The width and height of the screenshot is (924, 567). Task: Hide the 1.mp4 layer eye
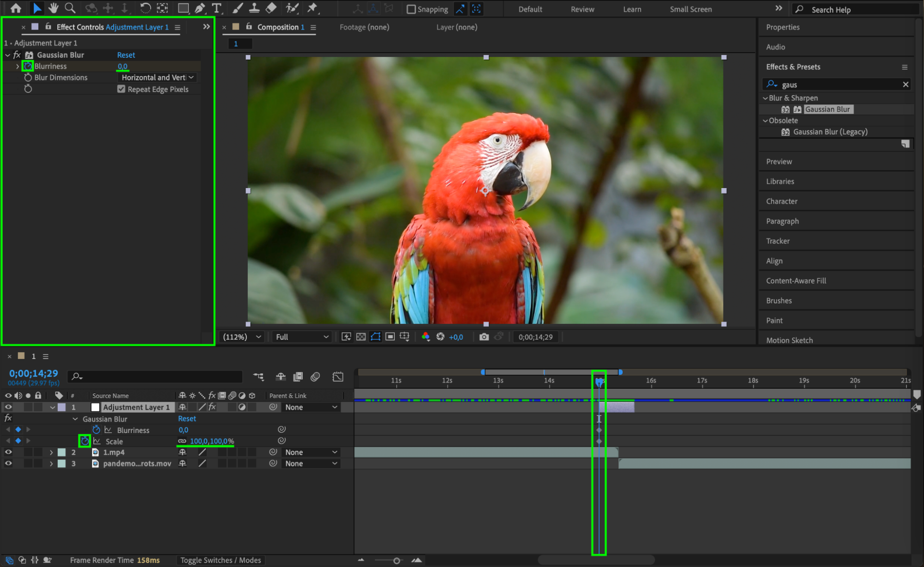point(8,452)
